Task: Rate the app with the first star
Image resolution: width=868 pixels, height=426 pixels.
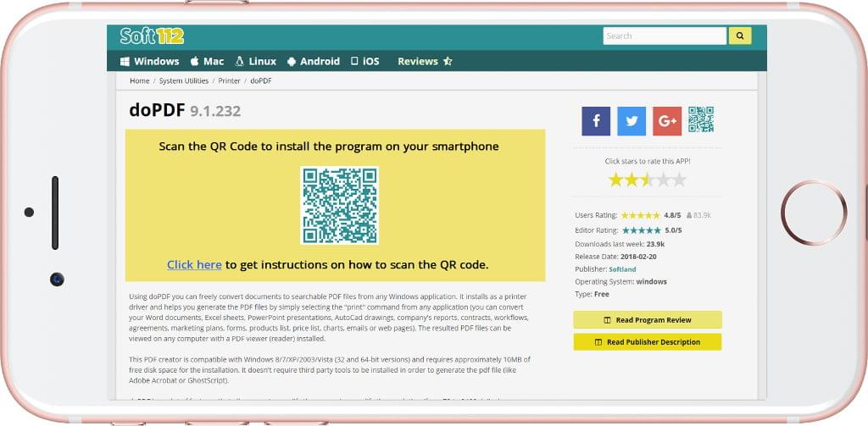Action: click(x=616, y=180)
